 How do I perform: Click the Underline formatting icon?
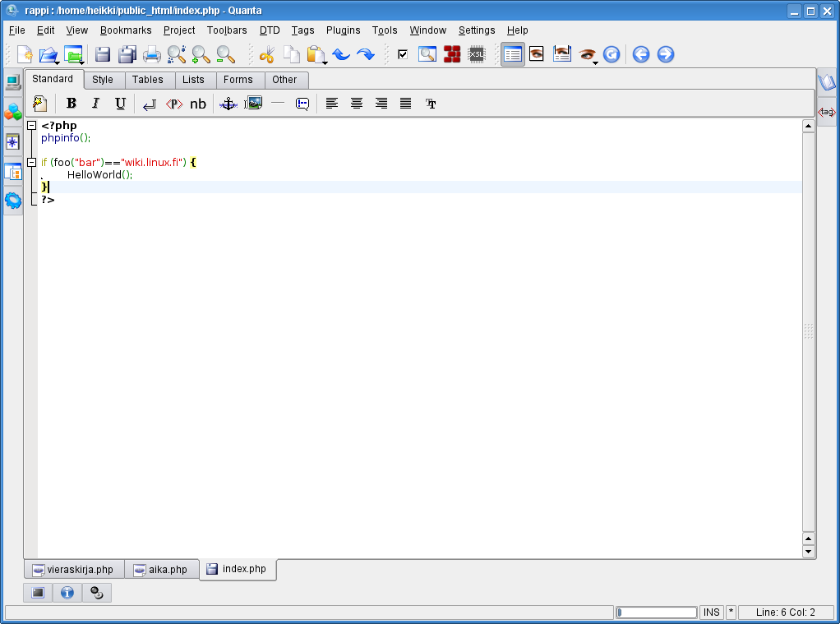tap(120, 104)
